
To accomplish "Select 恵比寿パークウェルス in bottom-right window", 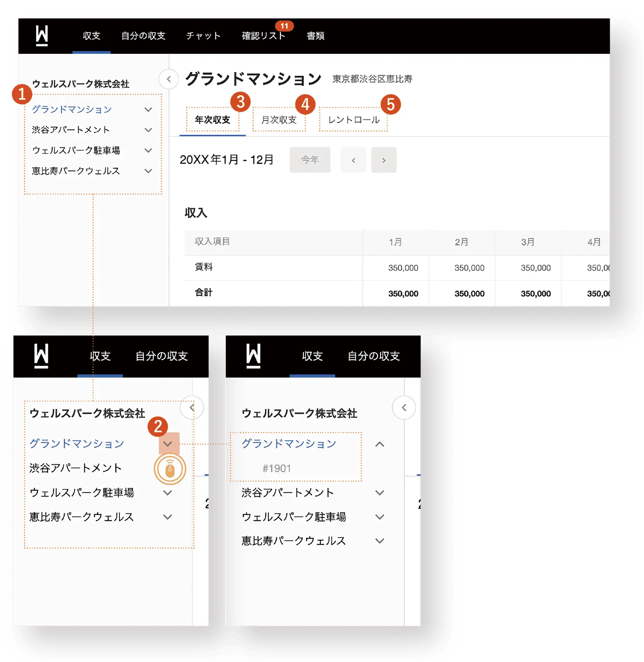I will [293, 541].
